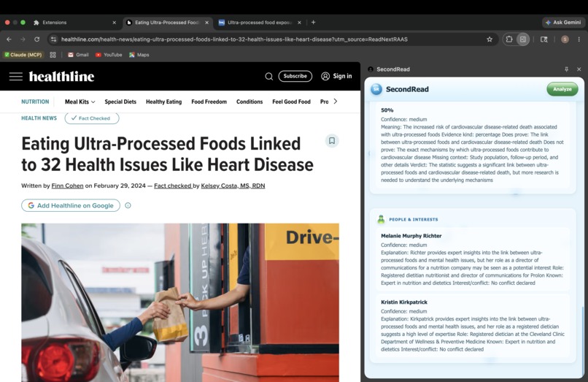This screenshot has height=382, width=588.
Task: Close the Ultra-processed food exposure tab
Action: tap(299, 23)
